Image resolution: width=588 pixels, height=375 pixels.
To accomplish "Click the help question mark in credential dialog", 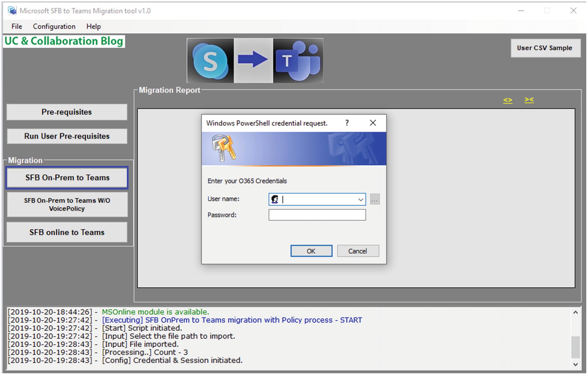I will click(347, 123).
